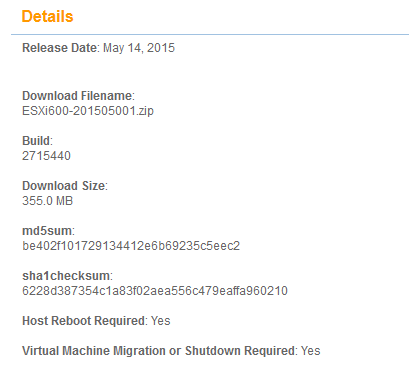Click the Yes after Shutdown Required
409x371 pixels.
310,351
